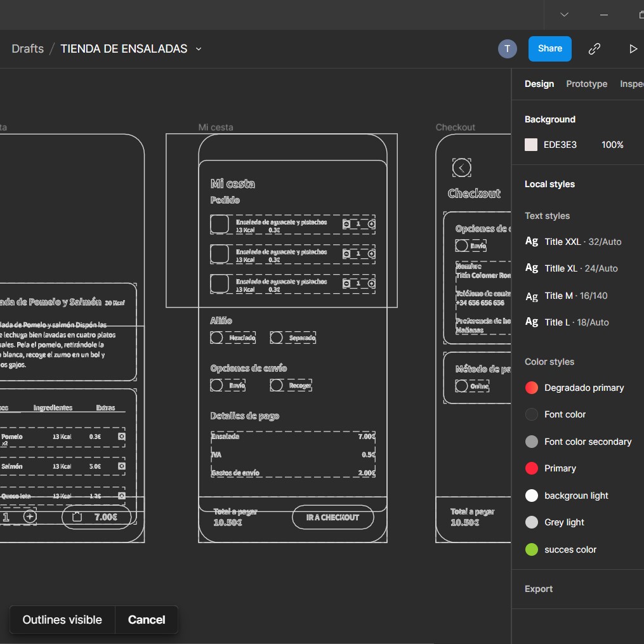
Task: Open the Drafts breadcrumb location
Action: (x=28, y=49)
